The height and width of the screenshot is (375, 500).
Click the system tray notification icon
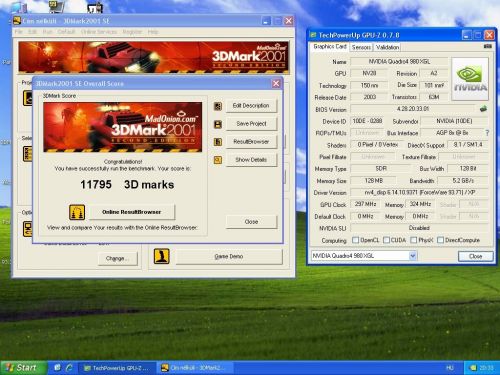473,368
